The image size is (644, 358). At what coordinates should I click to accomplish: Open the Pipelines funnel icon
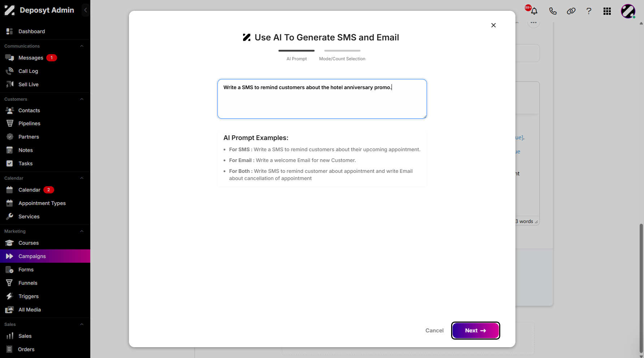coord(10,123)
